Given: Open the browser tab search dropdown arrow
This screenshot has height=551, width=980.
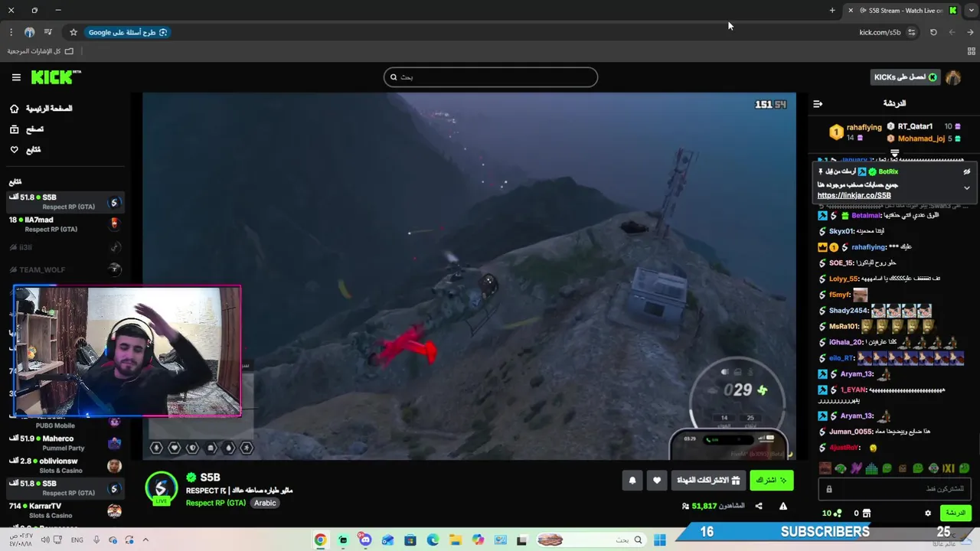Looking at the screenshot, I should (971, 11).
